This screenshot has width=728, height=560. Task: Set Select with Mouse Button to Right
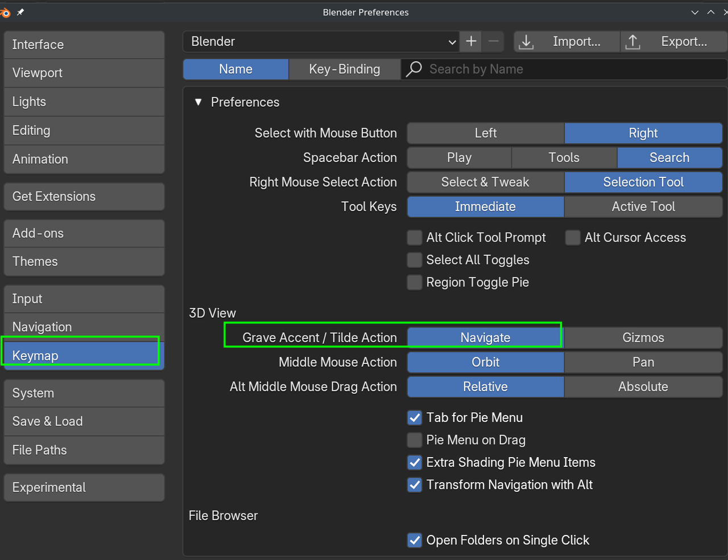[x=643, y=133]
